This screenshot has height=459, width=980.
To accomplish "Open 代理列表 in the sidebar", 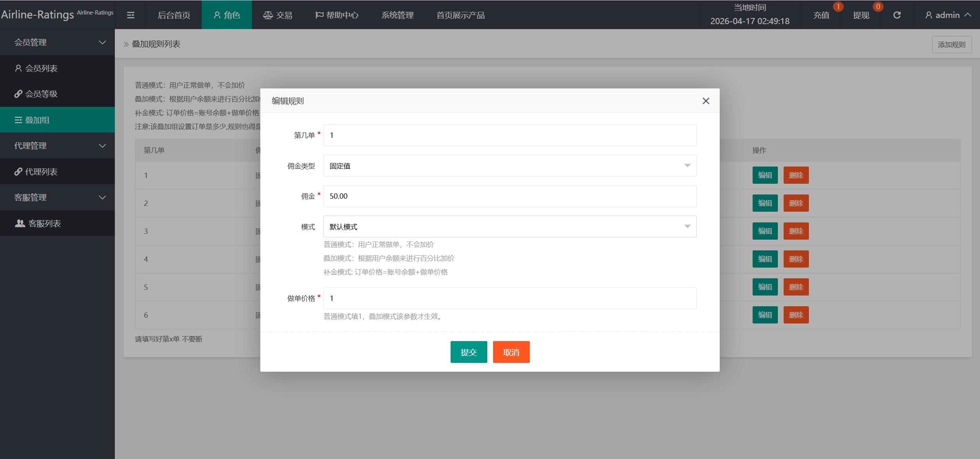I will [41, 172].
